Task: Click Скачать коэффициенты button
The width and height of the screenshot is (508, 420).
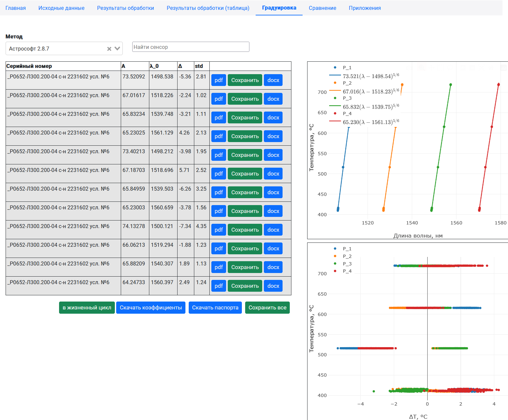Action: pos(151,307)
